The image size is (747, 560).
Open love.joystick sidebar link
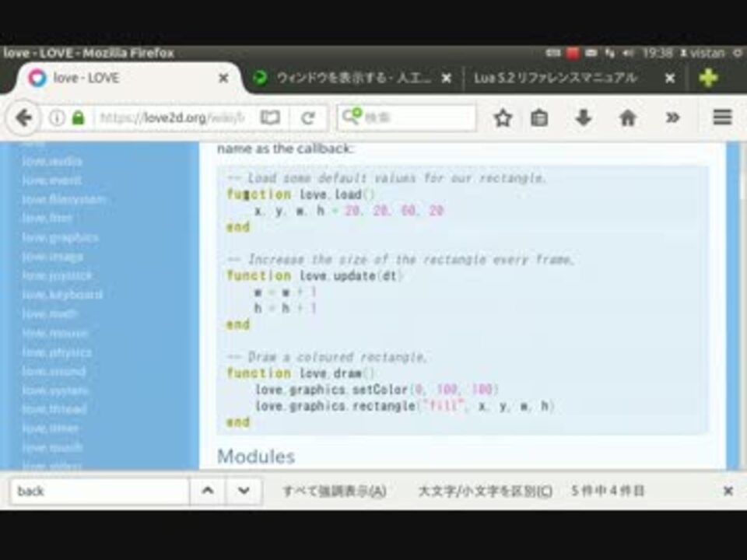[x=57, y=275]
